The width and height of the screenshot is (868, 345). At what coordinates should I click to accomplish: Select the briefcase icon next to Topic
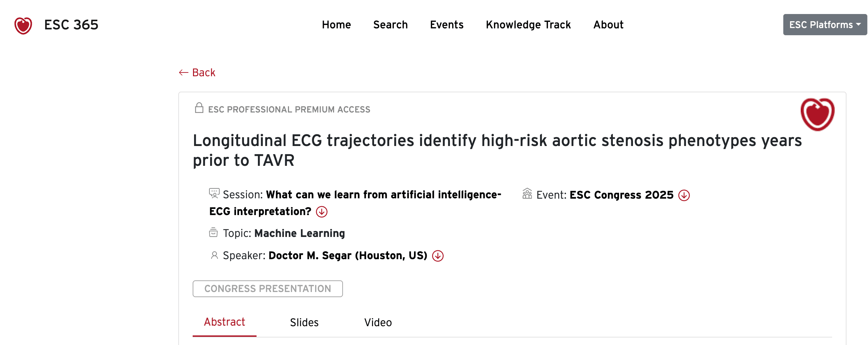213,233
